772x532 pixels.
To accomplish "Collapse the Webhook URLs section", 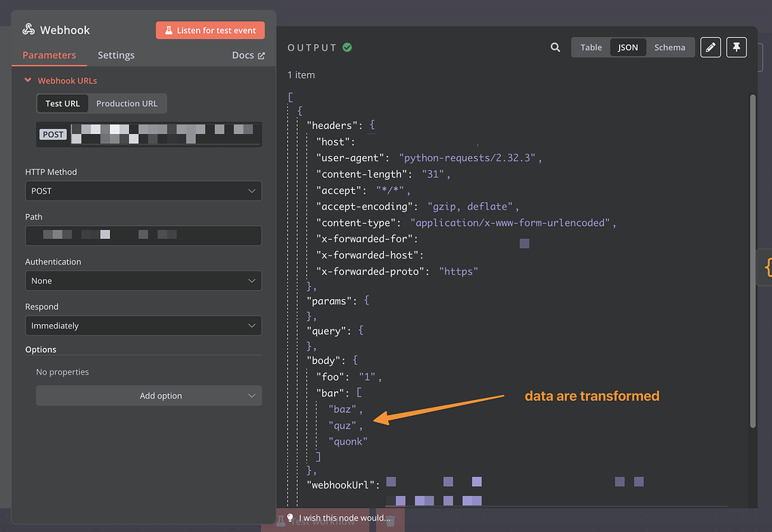I will coord(28,81).
